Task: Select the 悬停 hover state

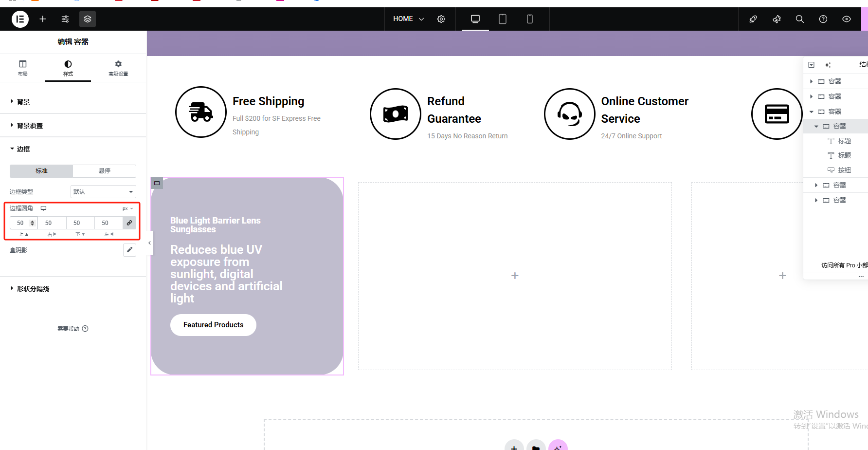Action: click(x=104, y=171)
